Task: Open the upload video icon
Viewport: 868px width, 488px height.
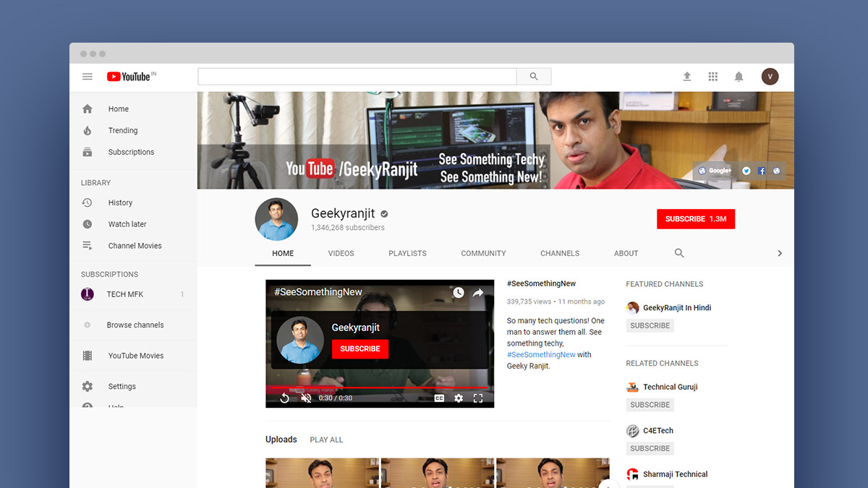Action: tap(687, 77)
